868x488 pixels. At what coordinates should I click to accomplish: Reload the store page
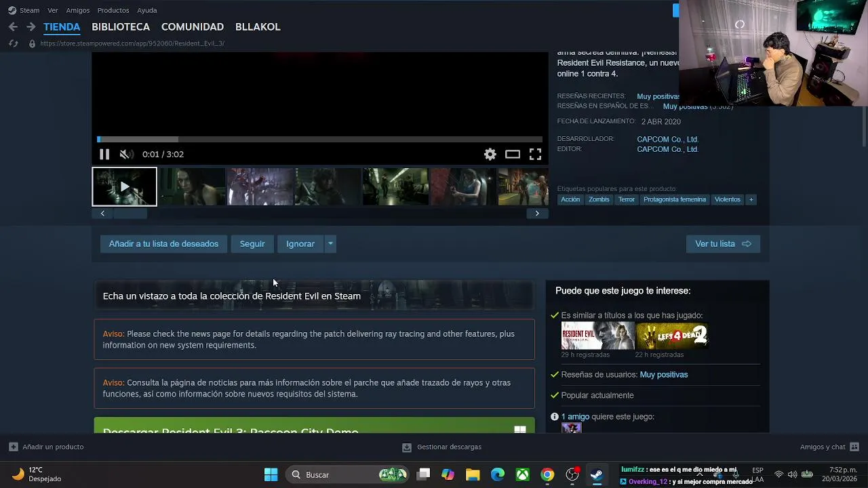point(13,43)
